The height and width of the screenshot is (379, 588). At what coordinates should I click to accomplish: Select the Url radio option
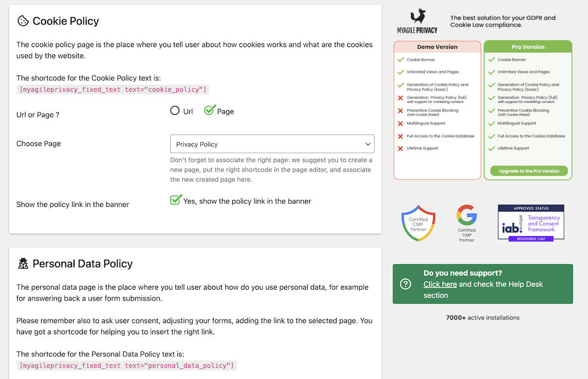point(175,111)
